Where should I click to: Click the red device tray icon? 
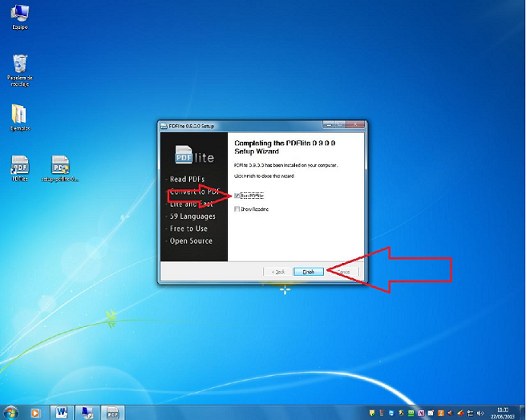(382, 413)
